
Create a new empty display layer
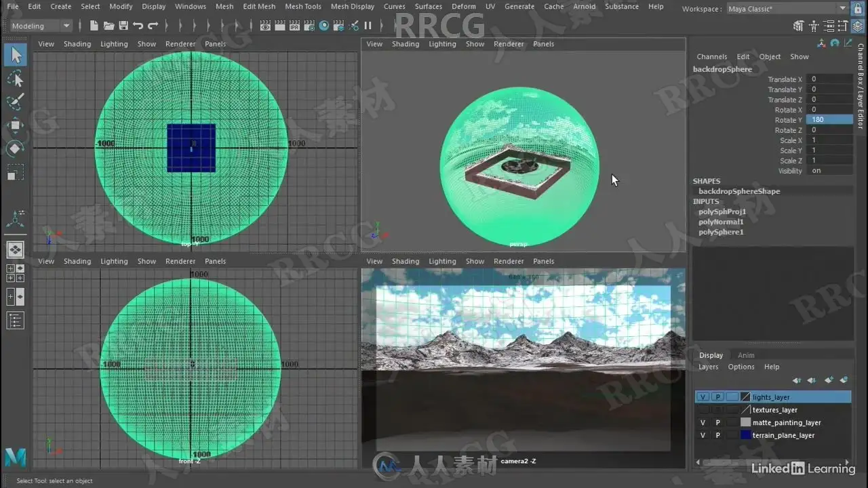[x=829, y=380]
